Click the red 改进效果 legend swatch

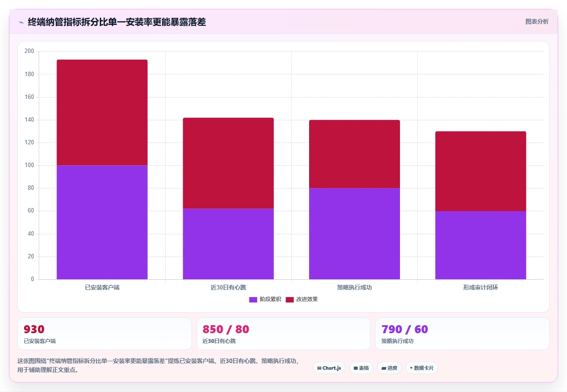click(290, 299)
